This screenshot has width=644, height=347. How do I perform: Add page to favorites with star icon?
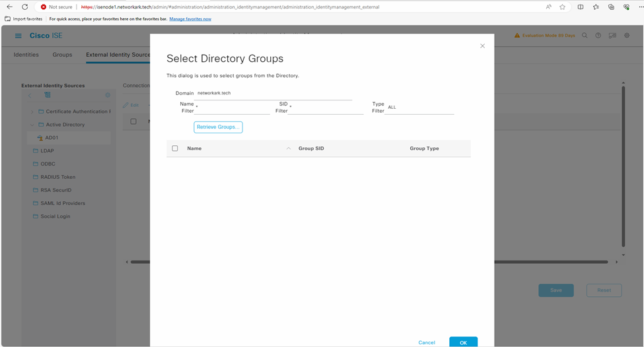(x=563, y=7)
